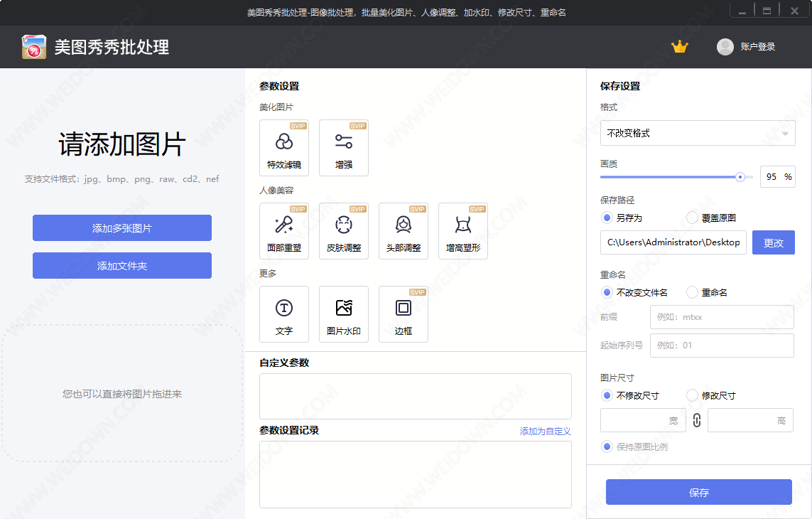Select the 修改尺寸 resize radio option
Viewport: 812px width, 519px height.
(x=711, y=395)
